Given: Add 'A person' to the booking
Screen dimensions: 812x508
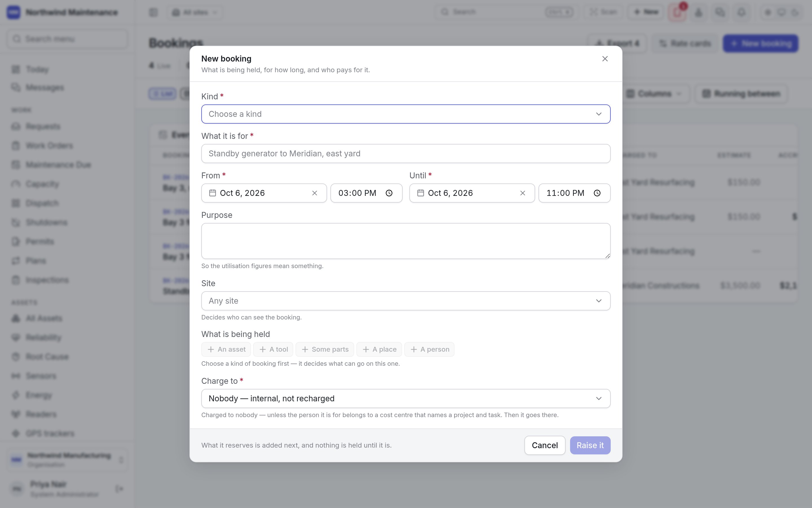Looking at the screenshot, I should click(429, 349).
